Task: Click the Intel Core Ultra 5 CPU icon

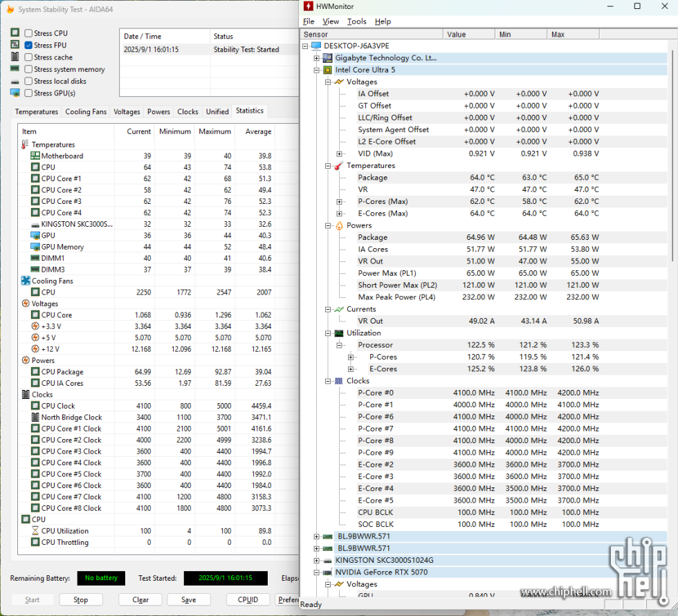Action: pos(328,70)
